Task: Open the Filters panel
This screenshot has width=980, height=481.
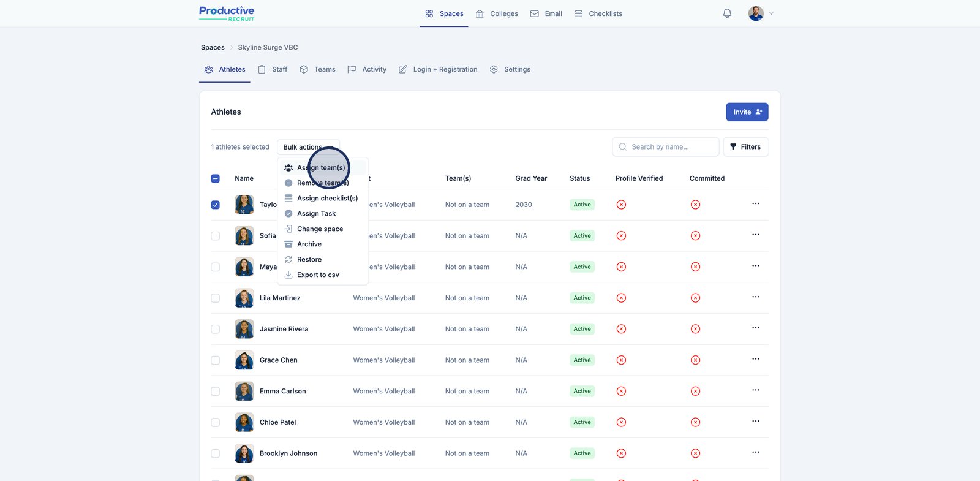Action: 745,147
